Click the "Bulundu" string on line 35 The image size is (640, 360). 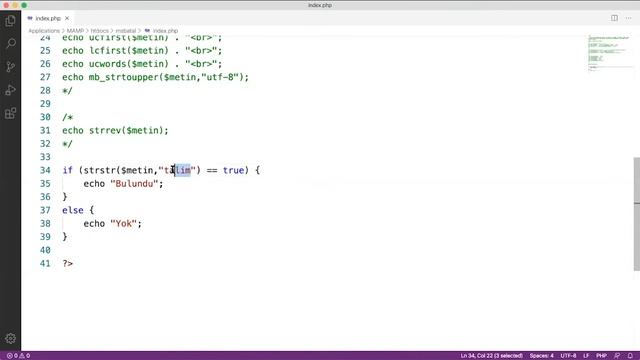[x=134, y=184]
